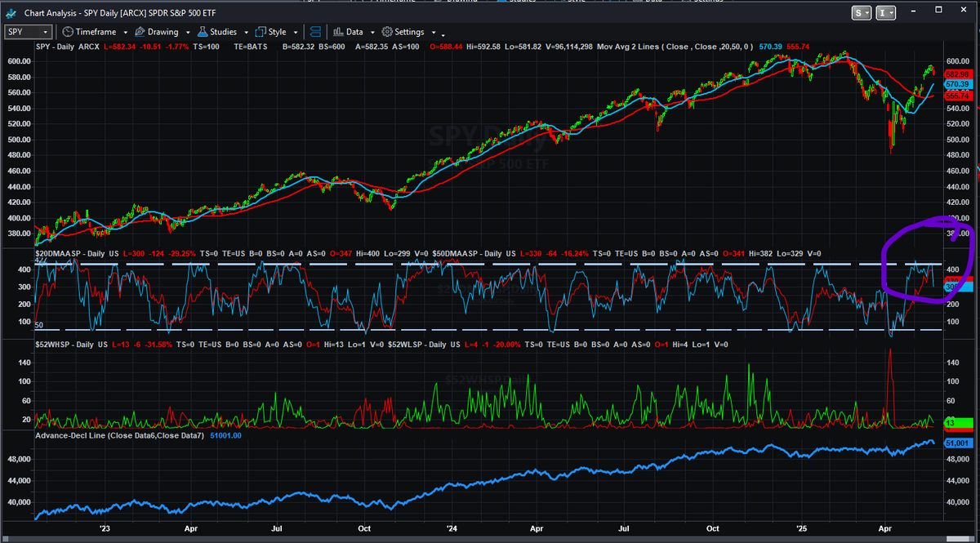The image size is (980, 543).
Task: Expand the Drawing dropdown arrow
Action: click(186, 33)
